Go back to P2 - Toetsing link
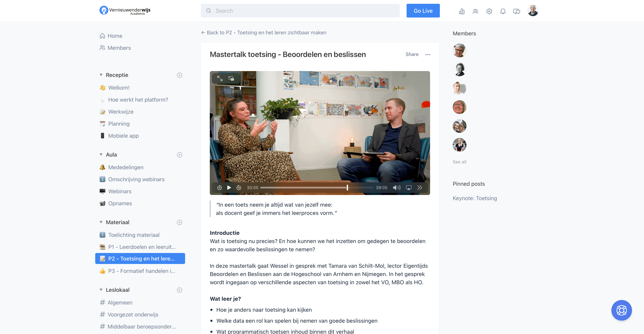Screen dimensions: 644x334 264,32
